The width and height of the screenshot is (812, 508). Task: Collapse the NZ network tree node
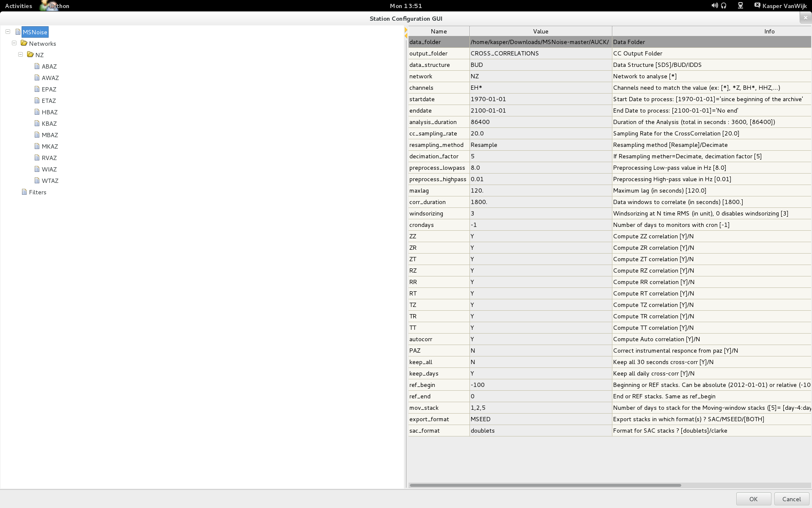(x=20, y=54)
